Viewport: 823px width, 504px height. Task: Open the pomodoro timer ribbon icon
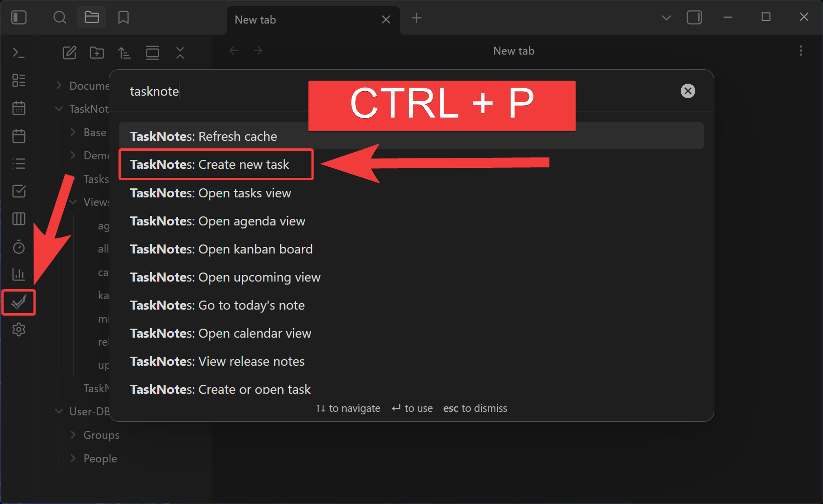(19, 247)
